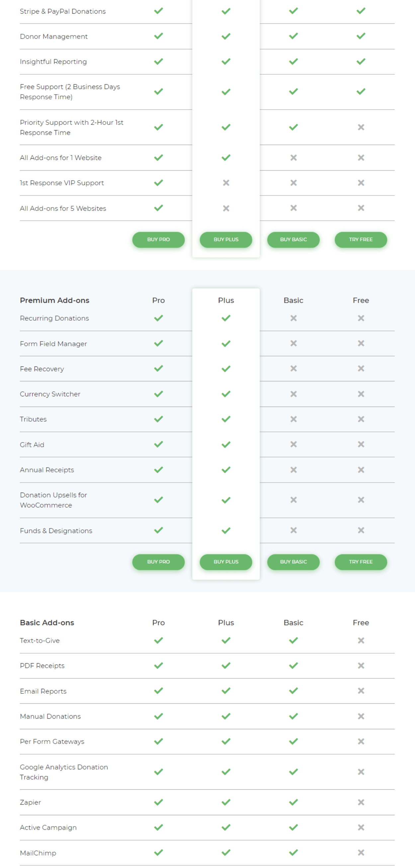Screen dimensions: 415x868
Task: Click the upper BUY BASIC button
Action: 293,240
